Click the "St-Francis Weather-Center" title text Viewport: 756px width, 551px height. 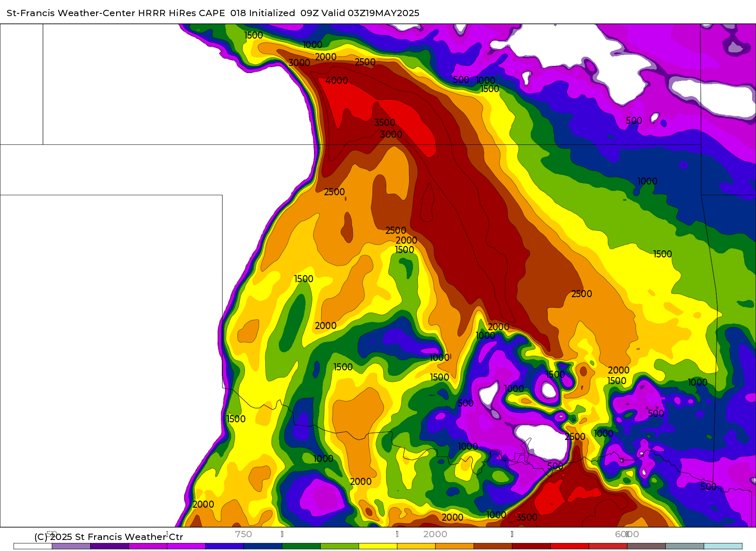71,13
